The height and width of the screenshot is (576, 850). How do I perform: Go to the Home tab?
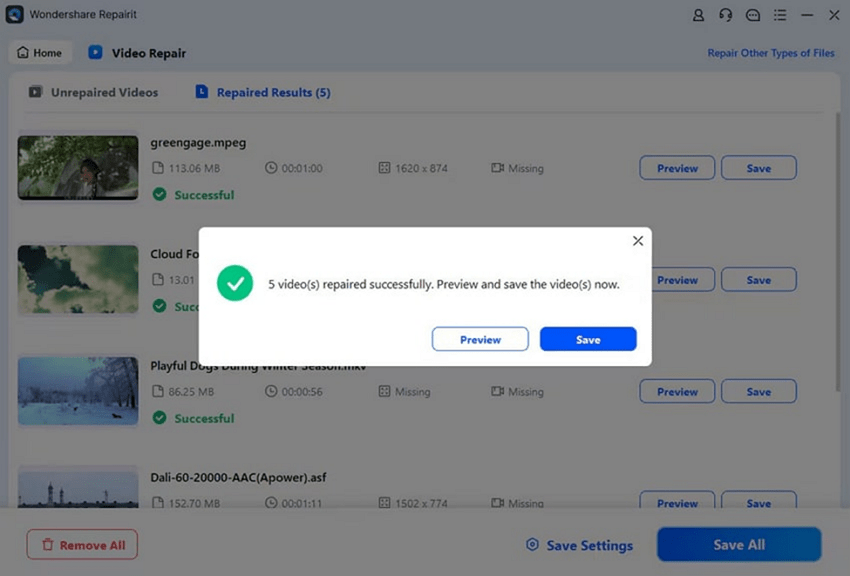[40, 53]
